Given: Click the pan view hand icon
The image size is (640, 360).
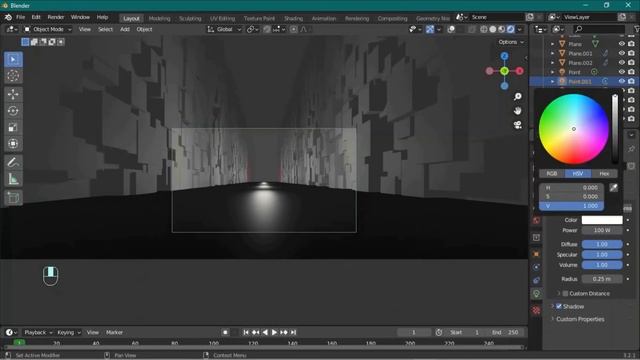Looking at the screenshot, I should pos(518,111).
